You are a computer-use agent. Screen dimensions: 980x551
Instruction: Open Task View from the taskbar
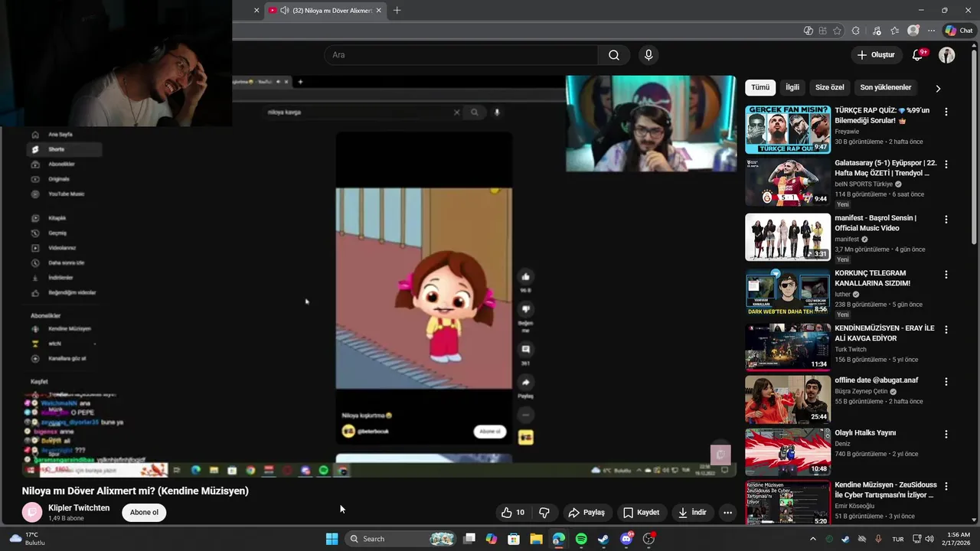[469, 539]
